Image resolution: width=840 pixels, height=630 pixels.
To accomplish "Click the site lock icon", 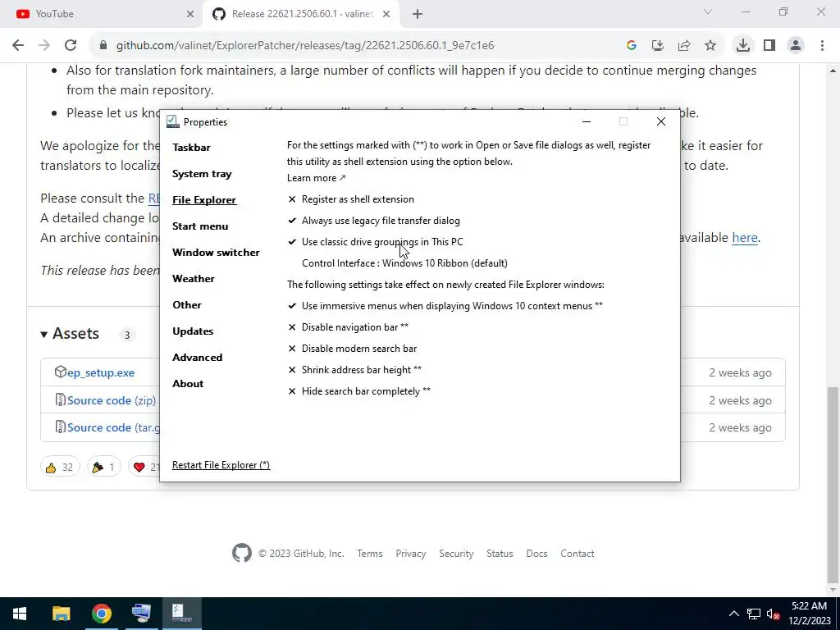I will (x=103, y=46).
